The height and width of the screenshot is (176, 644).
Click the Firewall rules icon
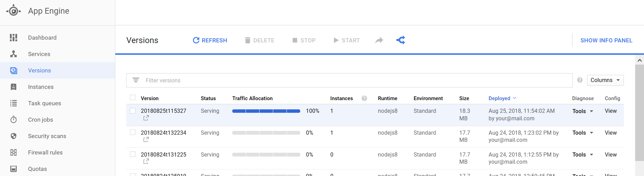[14, 152]
